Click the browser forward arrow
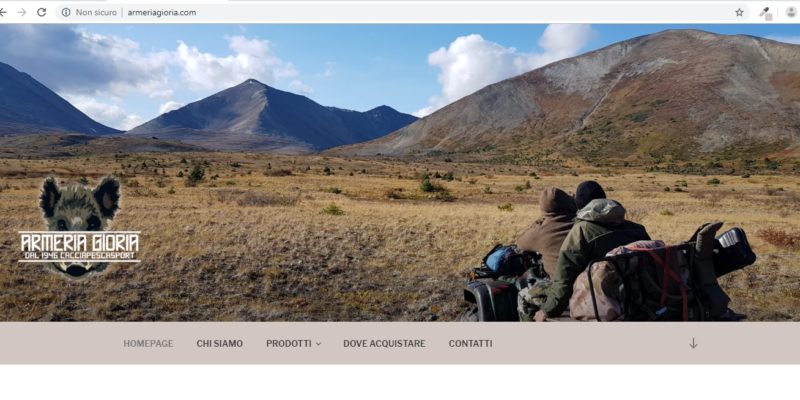The image size is (800, 400). [22, 12]
